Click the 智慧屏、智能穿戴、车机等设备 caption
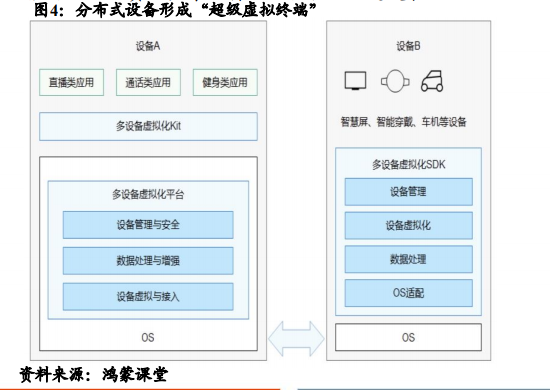550x390 pixels. (x=404, y=122)
